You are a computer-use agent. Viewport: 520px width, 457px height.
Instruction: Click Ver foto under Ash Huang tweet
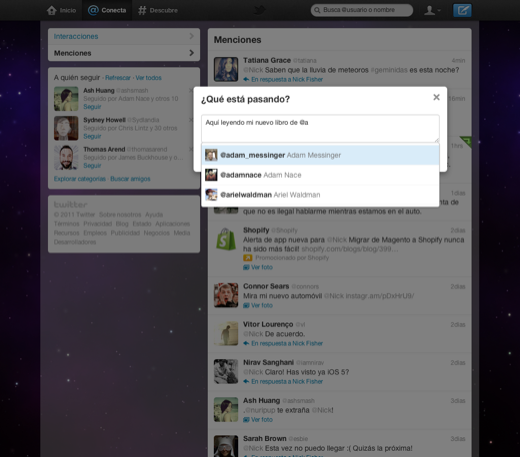coord(262,419)
